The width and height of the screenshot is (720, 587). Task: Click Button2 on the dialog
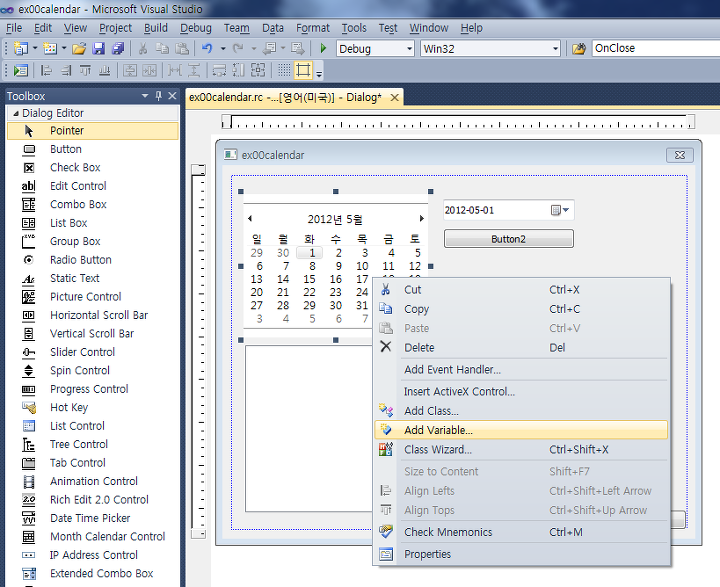[x=508, y=239]
